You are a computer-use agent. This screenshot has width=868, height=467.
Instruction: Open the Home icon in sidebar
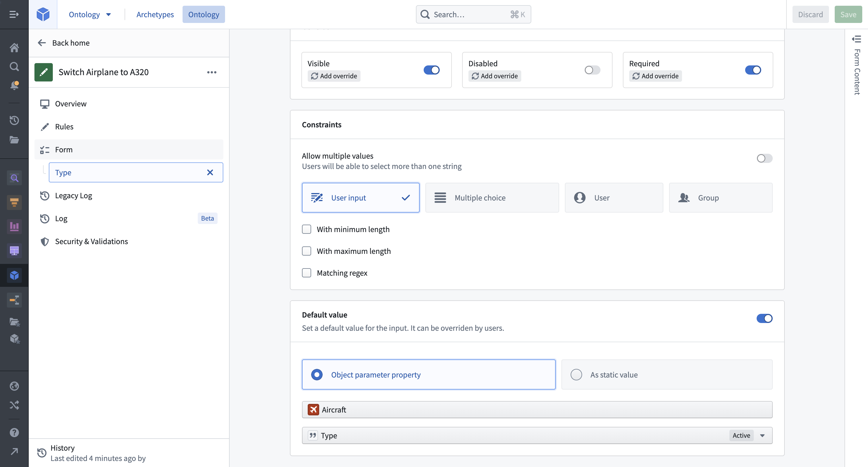point(14,47)
